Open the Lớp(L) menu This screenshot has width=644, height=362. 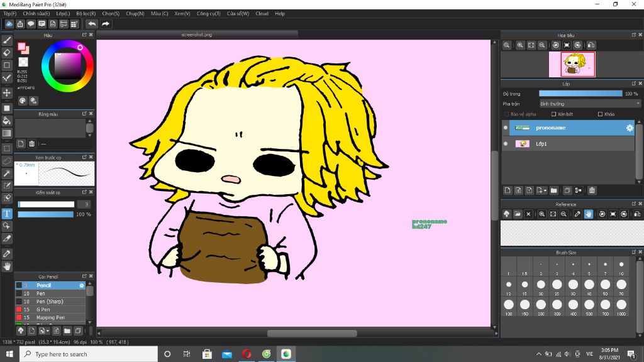point(63,14)
